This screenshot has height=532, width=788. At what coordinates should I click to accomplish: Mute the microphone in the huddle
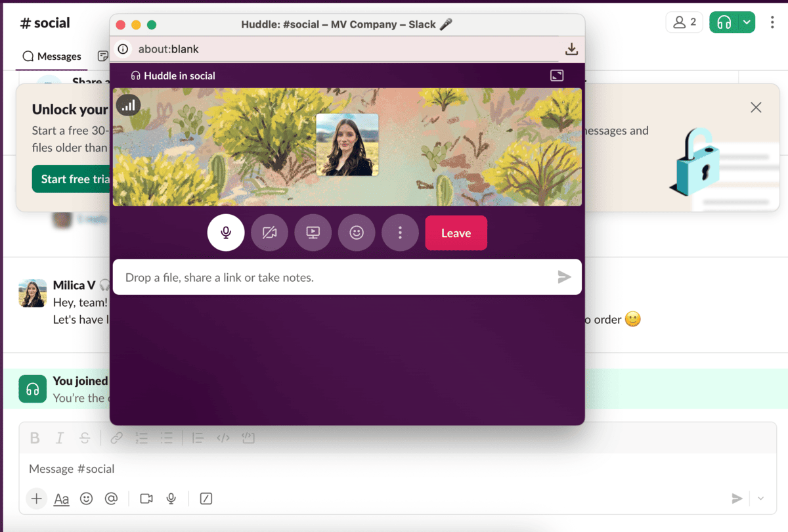click(226, 233)
